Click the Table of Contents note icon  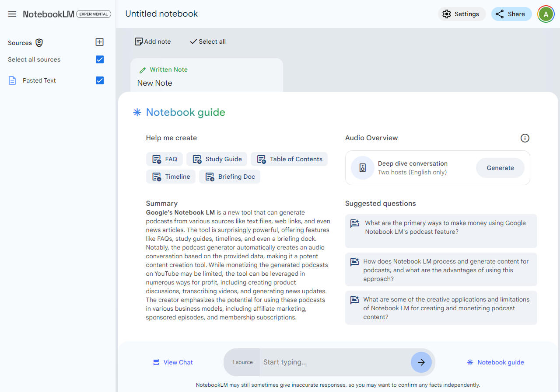(x=261, y=160)
